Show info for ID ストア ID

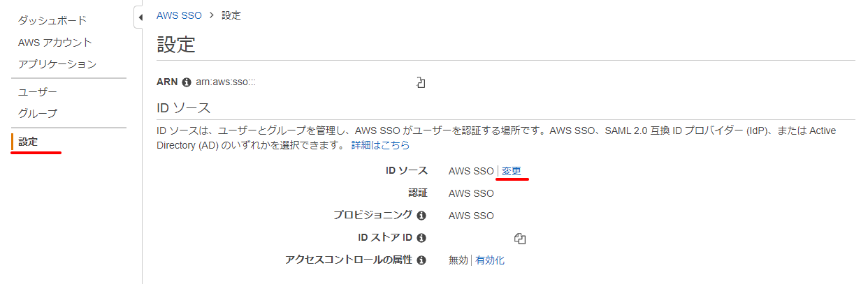(x=421, y=238)
